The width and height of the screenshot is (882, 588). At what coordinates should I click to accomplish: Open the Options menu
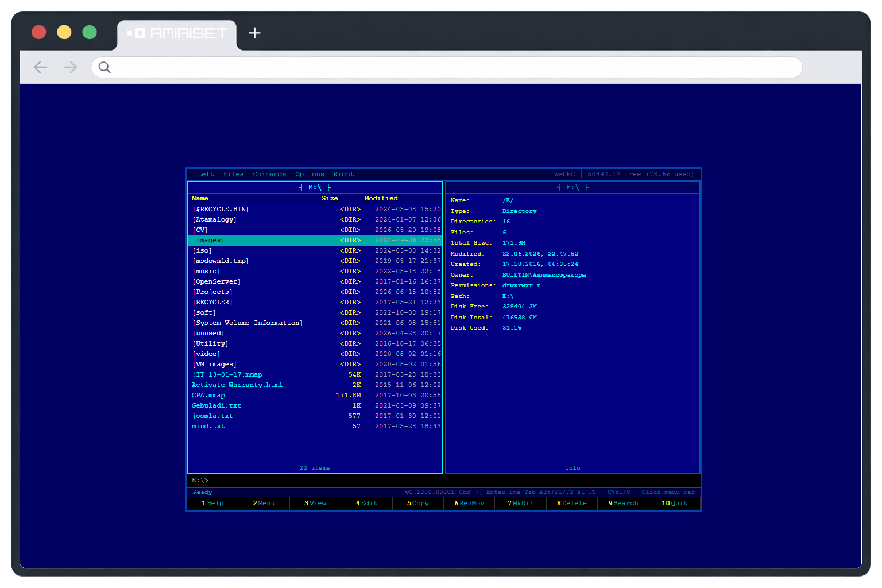point(310,174)
